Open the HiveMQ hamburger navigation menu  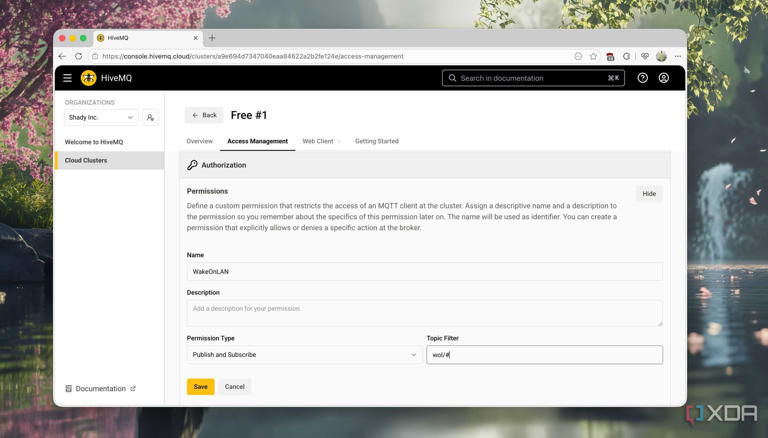pyautogui.click(x=68, y=78)
